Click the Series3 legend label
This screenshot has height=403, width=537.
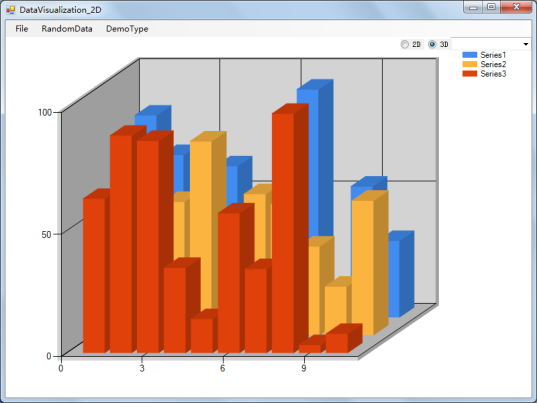point(493,74)
